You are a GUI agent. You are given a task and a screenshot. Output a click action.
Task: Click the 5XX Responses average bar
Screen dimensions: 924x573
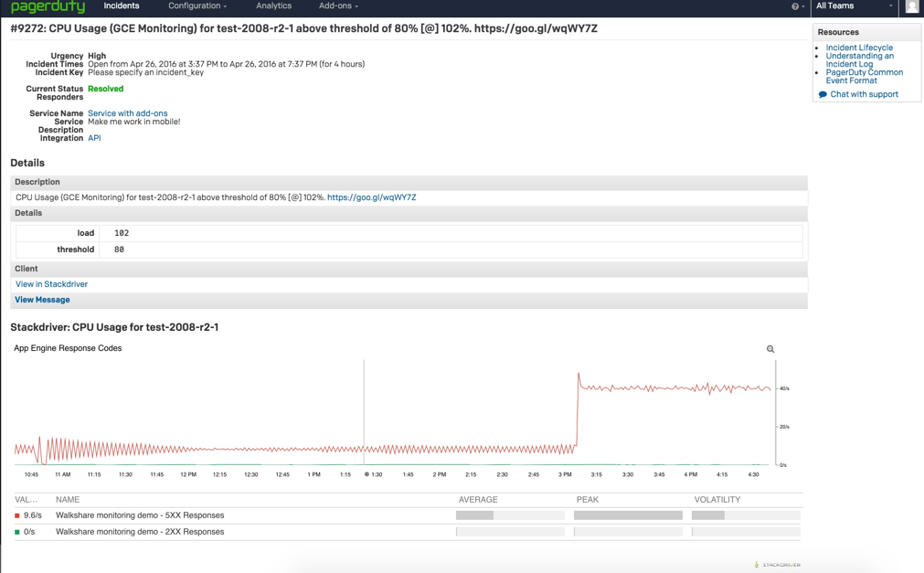(510, 515)
